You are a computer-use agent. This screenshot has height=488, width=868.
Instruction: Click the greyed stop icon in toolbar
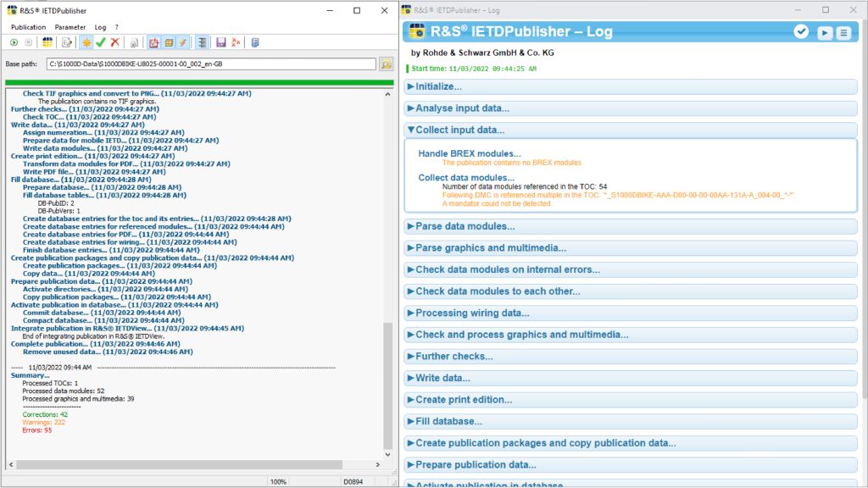pyautogui.click(x=28, y=42)
